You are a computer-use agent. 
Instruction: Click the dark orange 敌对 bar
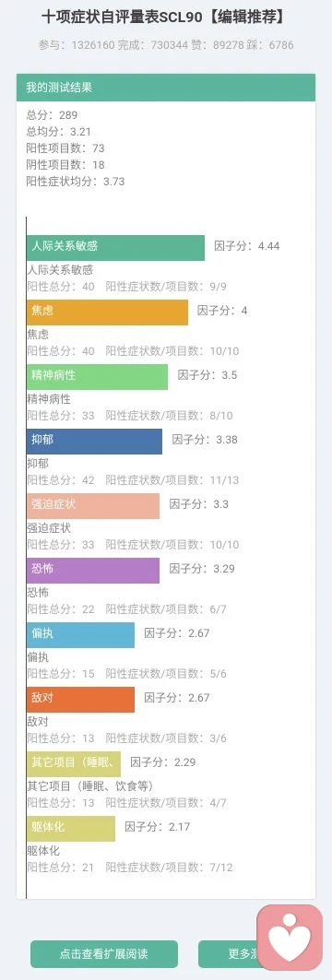point(80,698)
